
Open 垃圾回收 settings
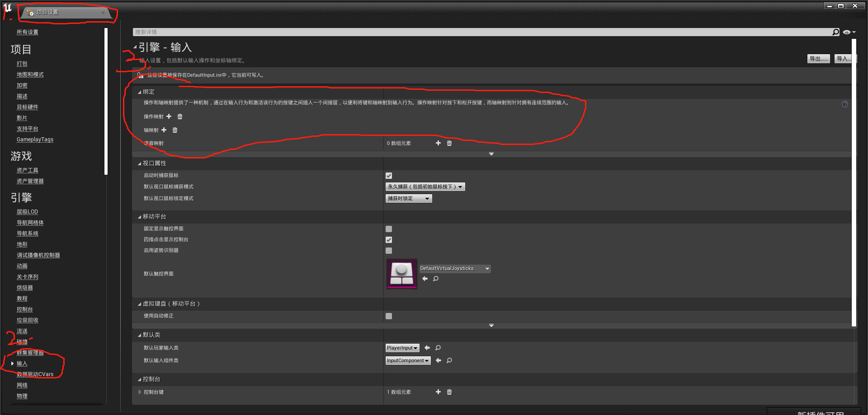28,320
